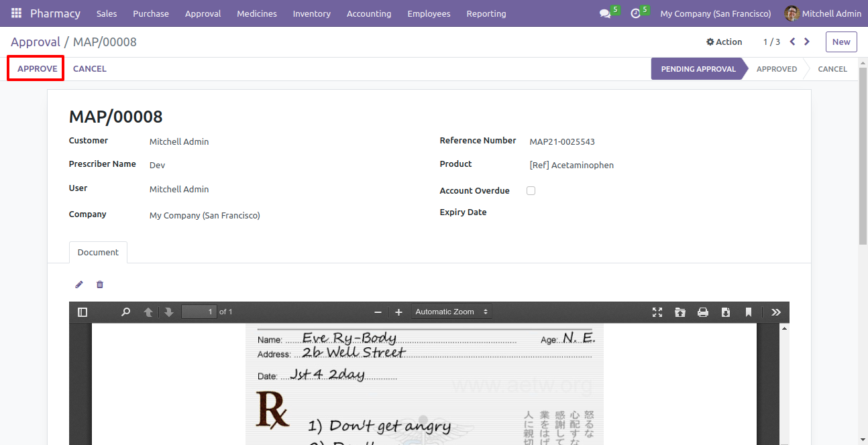Click the APPROVE button

(x=38, y=69)
